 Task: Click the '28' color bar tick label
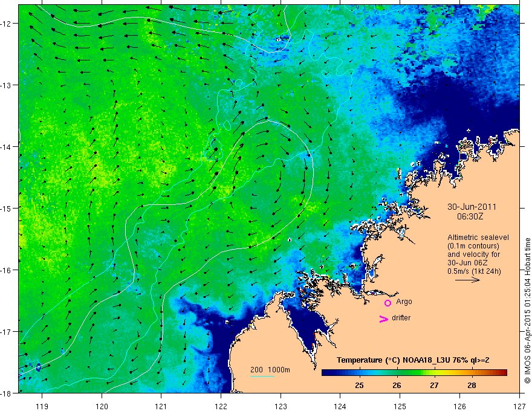pos(472,385)
